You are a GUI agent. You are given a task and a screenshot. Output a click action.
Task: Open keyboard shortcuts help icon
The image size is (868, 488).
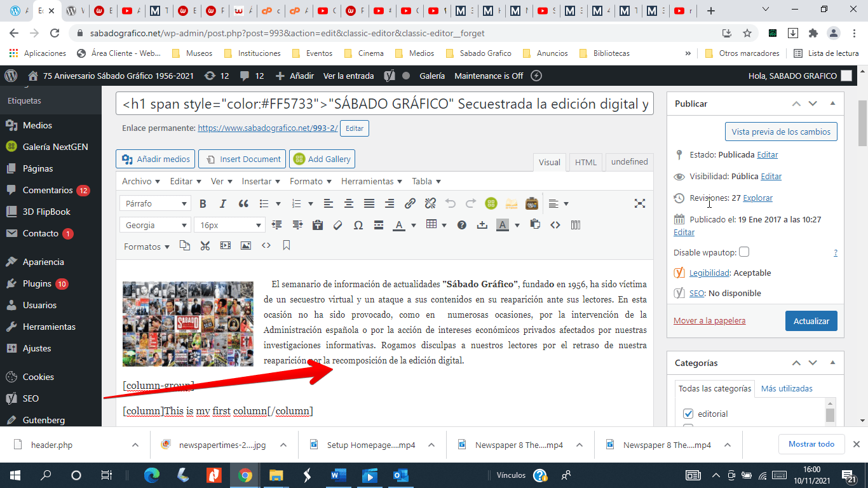coord(462,225)
